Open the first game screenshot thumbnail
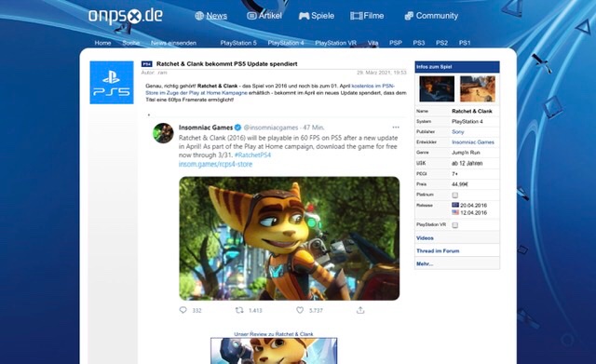 click(x=437, y=88)
